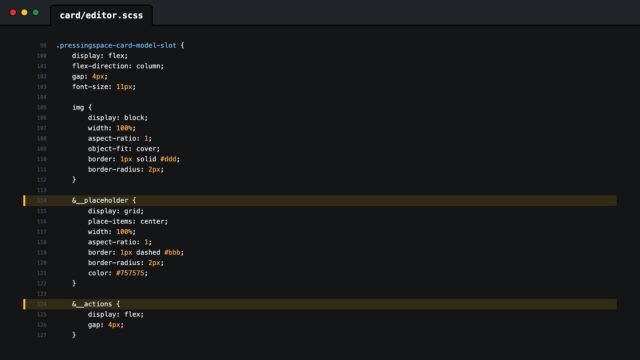
Task: Click aspect-ratio: 1; inside the &__placeholder block
Action: pyautogui.click(x=120, y=242)
